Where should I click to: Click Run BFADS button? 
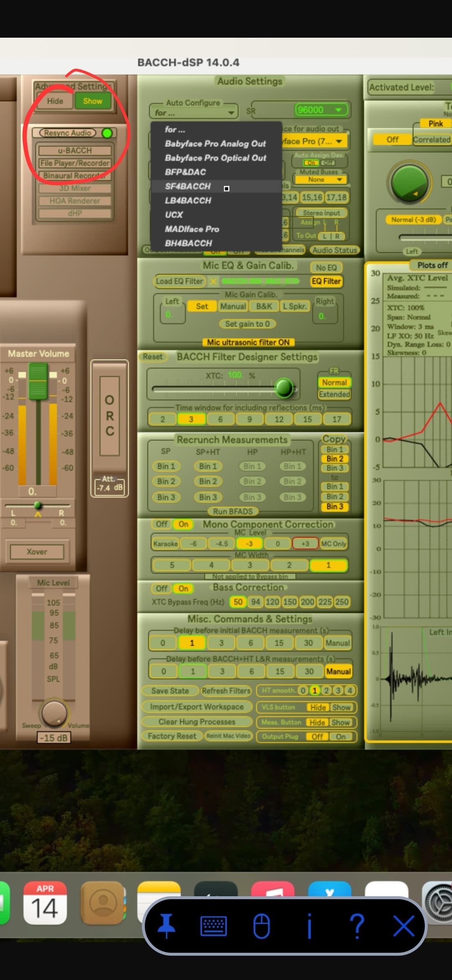click(233, 511)
